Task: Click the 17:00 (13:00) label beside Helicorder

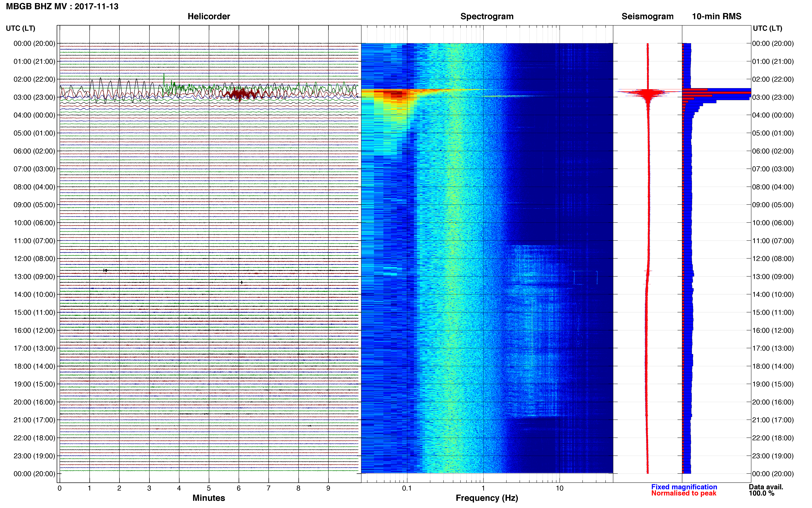Action: tap(34, 348)
